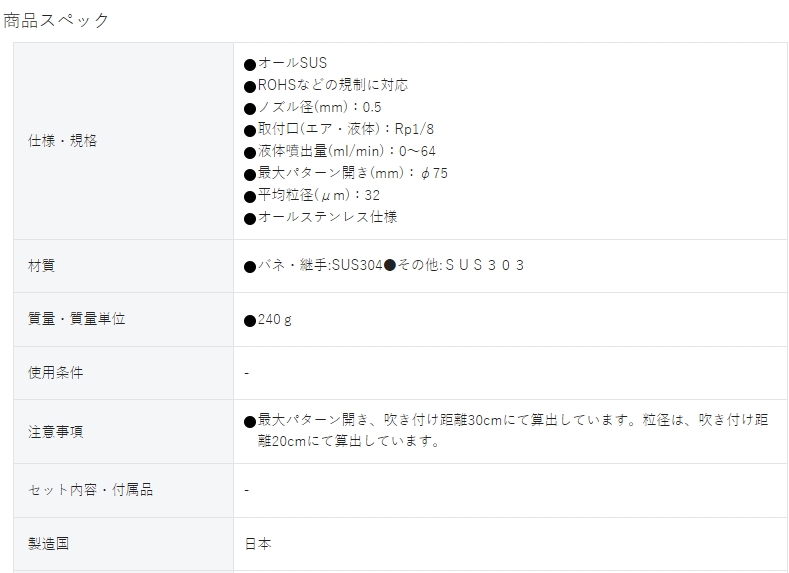Click the 質量・質量単位 row label
Screen dimensions: 789x573
[76, 319]
